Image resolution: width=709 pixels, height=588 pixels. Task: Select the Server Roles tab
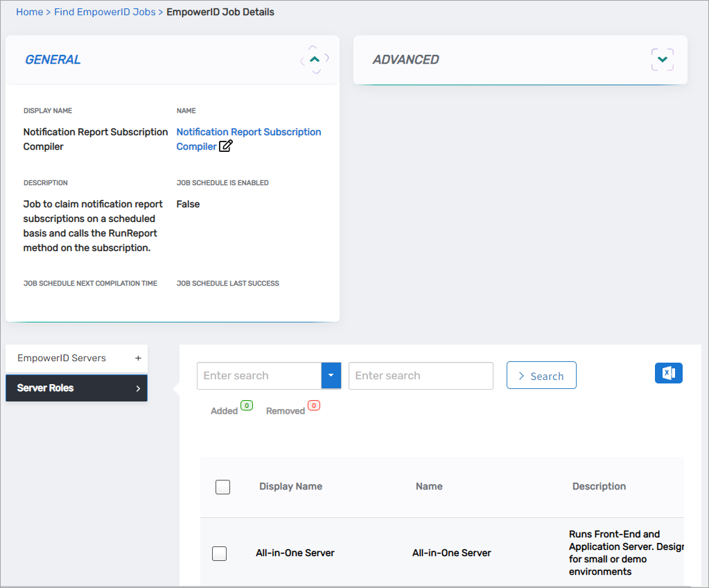tap(46, 388)
